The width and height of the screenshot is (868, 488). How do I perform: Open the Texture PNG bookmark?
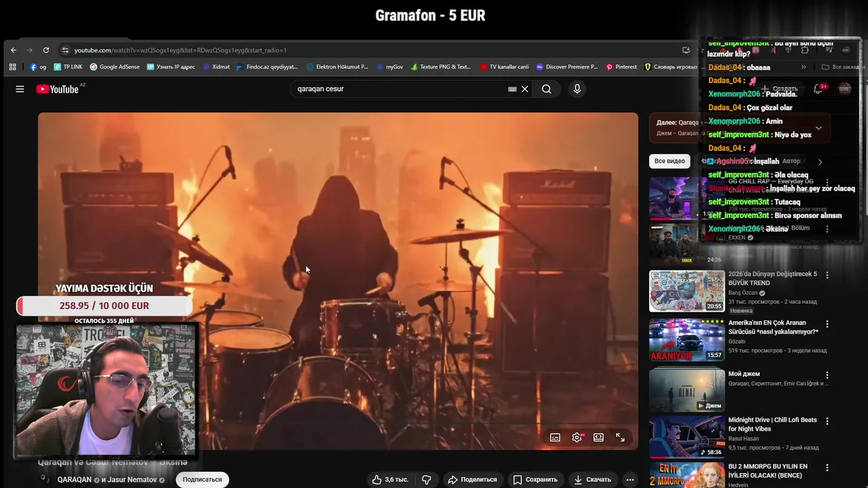[441, 67]
